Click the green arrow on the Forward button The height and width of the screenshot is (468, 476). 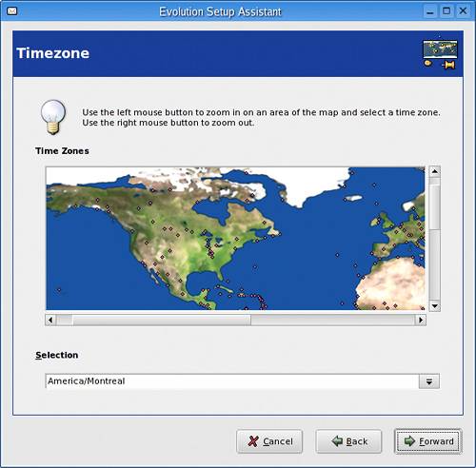click(x=409, y=440)
